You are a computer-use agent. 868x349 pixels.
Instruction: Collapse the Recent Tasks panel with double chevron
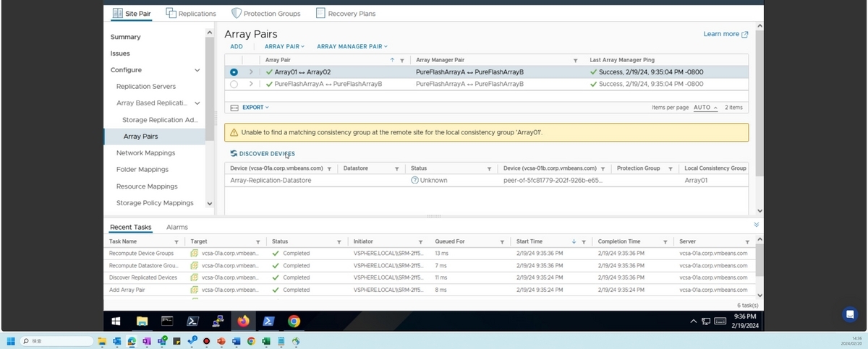point(756,225)
